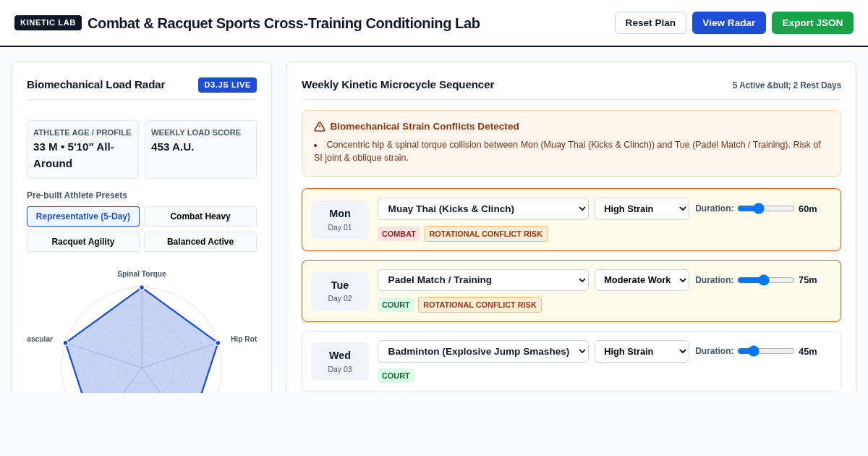Screen dimensions: 868x456
Task: Choose the Racquet Agility preset
Action: (83, 242)
